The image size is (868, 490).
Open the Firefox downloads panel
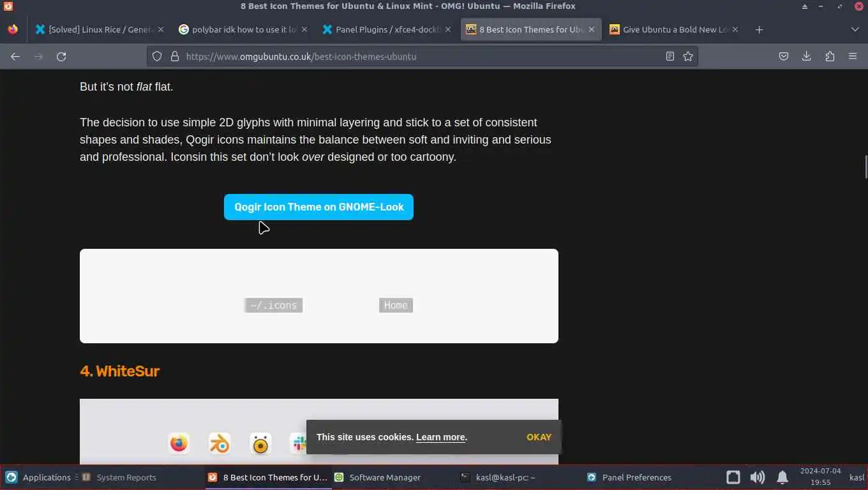[x=807, y=56]
